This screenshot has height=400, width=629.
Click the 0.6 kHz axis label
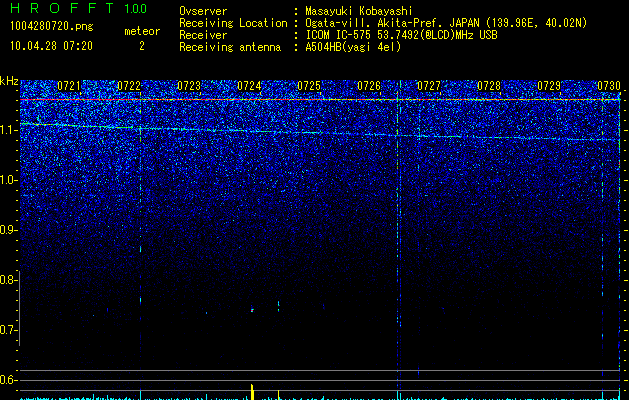8,380
